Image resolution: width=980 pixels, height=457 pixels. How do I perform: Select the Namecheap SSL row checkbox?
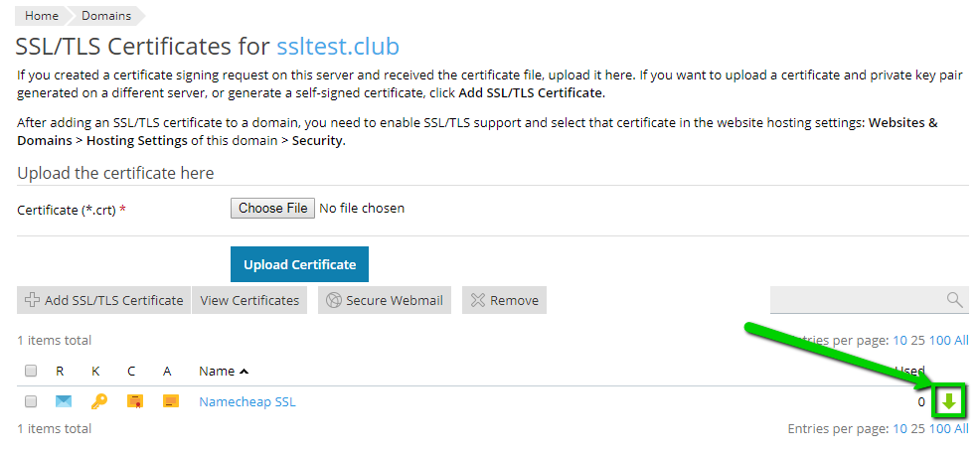31,401
